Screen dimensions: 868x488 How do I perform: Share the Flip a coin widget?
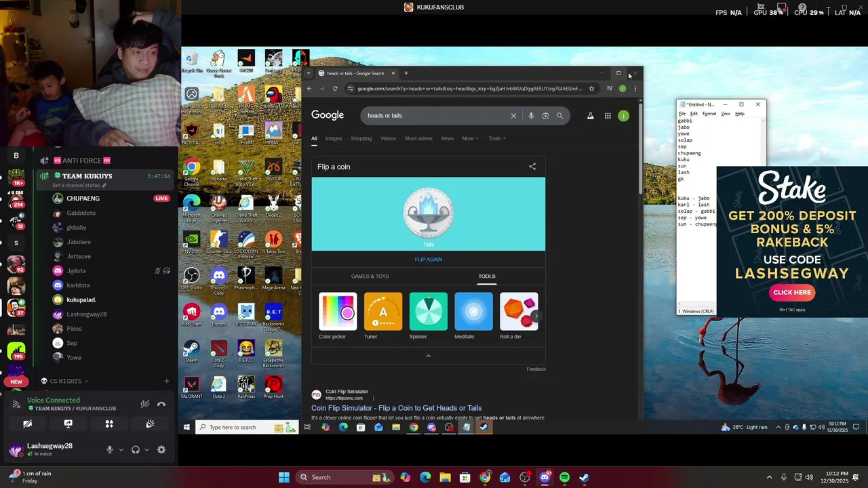532,167
